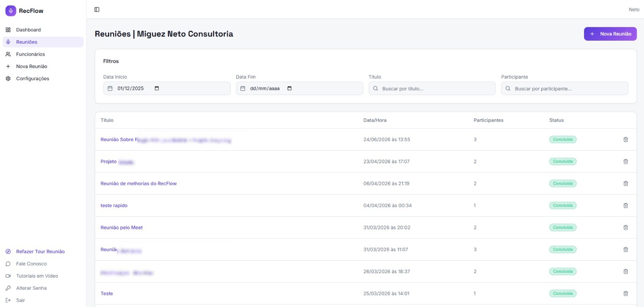Click trash icon for Reunião de melhorias do RecFlow

625,183
